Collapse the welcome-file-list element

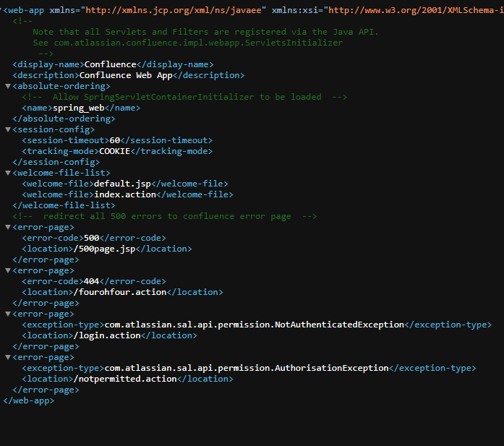click(x=8, y=173)
